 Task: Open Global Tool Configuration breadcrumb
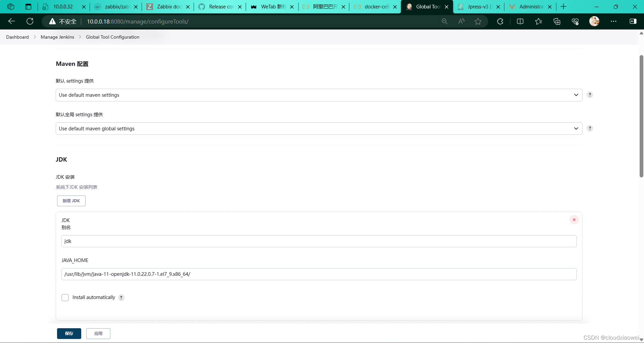point(112,37)
